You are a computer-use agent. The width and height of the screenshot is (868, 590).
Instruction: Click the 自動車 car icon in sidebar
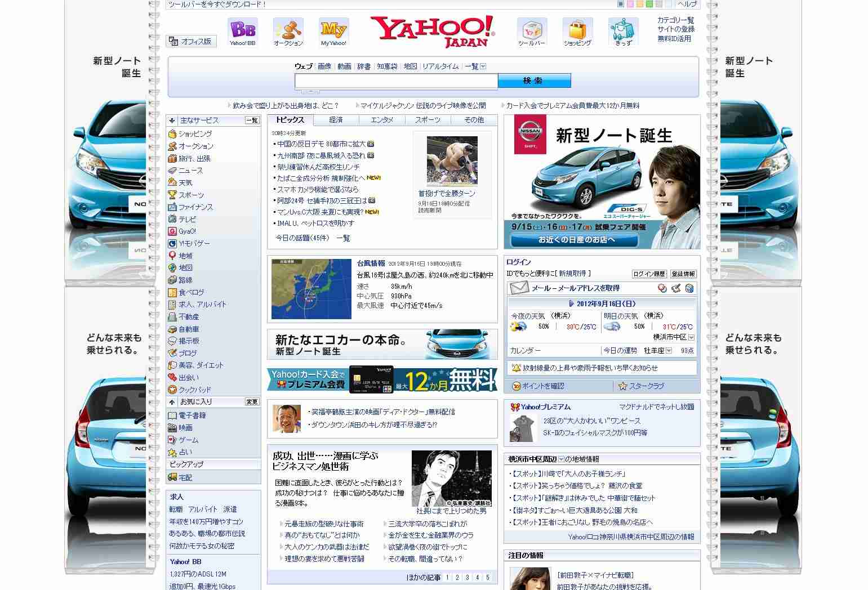point(172,329)
